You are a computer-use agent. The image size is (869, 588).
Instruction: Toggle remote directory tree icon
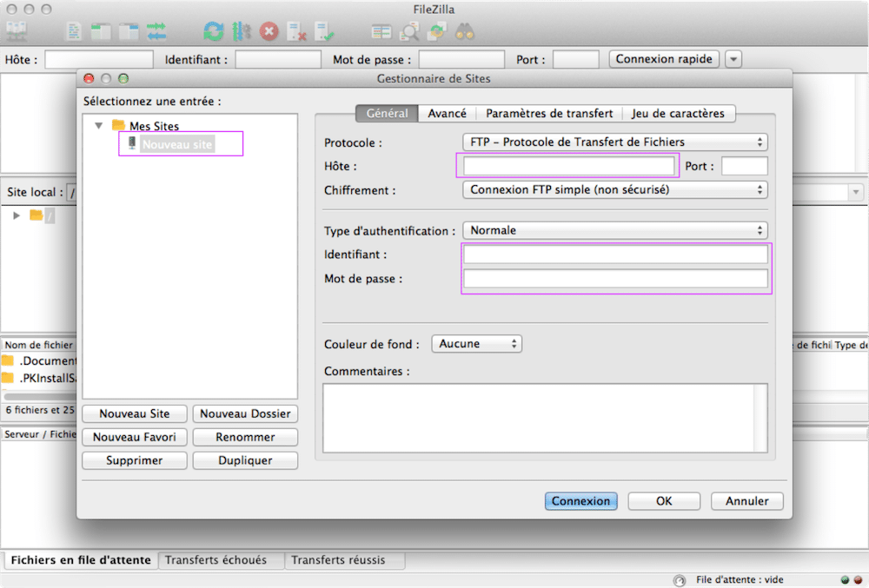pyautogui.click(x=129, y=31)
